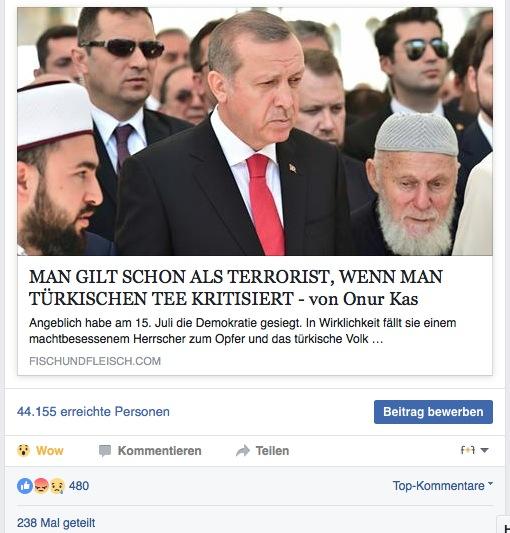The height and width of the screenshot is (533, 510).
Task: Open the article preview photo
Action: [255, 131]
